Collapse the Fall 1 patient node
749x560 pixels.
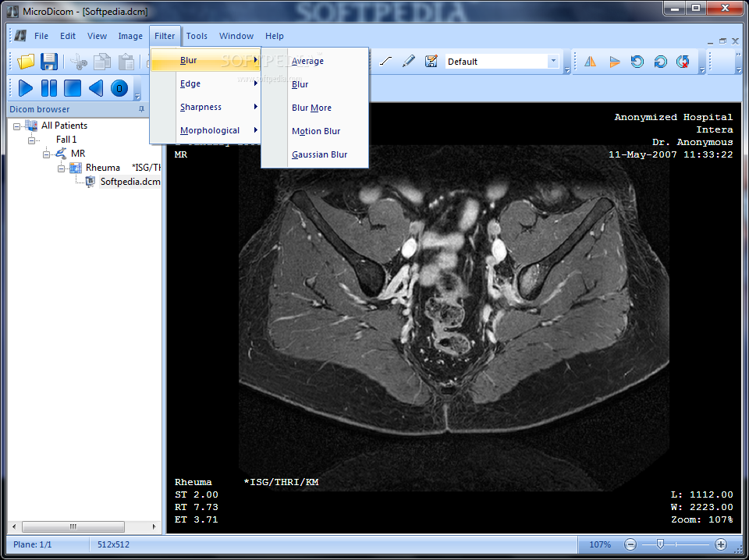tap(31, 140)
